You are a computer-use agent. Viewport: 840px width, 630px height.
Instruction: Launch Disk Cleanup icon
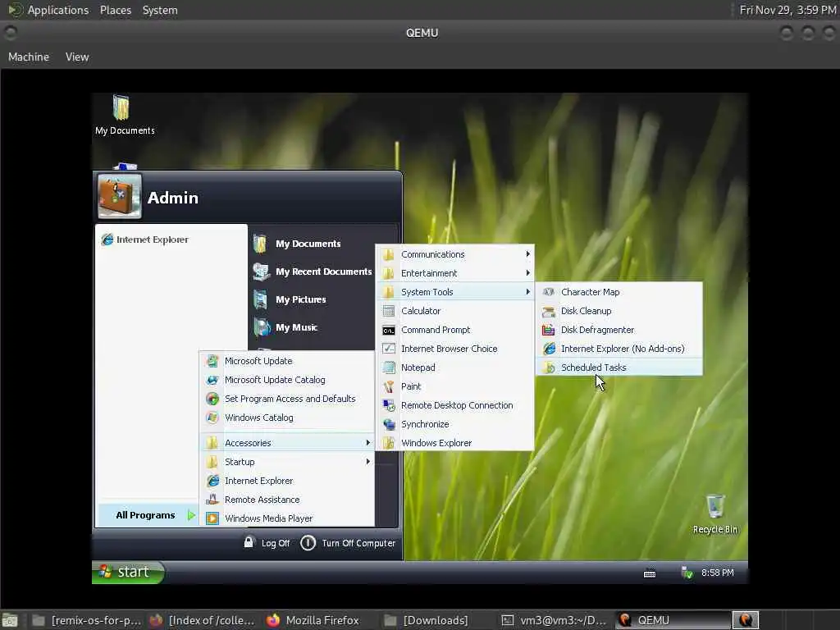coord(548,311)
